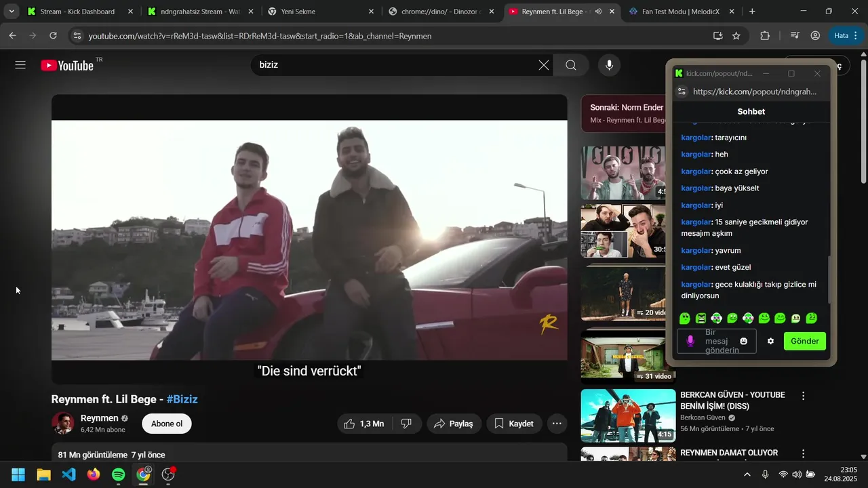This screenshot has height=488, width=868.
Task: Open BERKCAN GÜVEN - YOUTUBE BENİM İŞİM title
Action: click(732, 401)
